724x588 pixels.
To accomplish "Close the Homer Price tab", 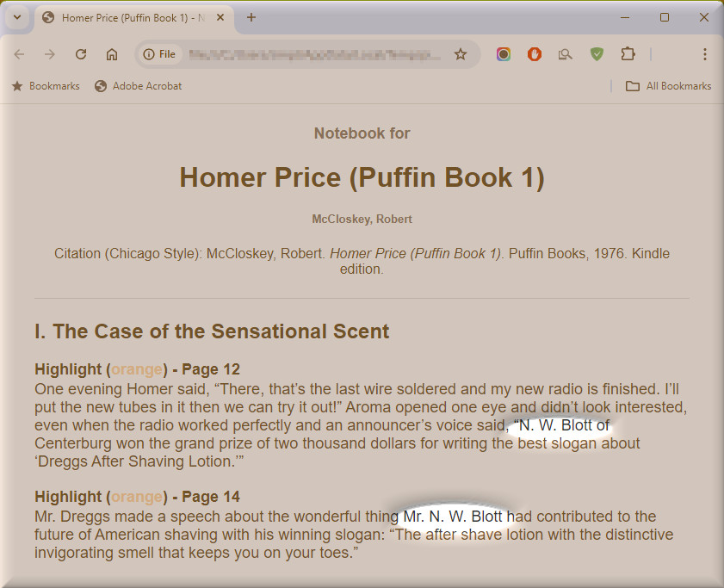I will click(220, 17).
